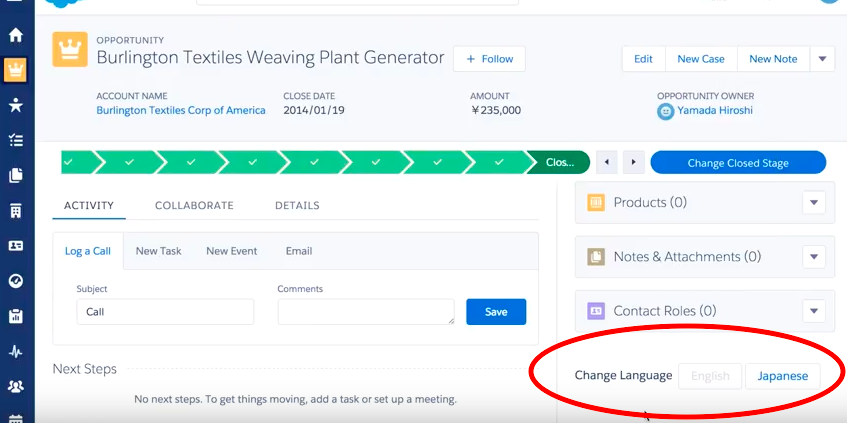This screenshot has width=847, height=423.
Task: Go to previous stage with left arrow
Action: tap(607, 163)
